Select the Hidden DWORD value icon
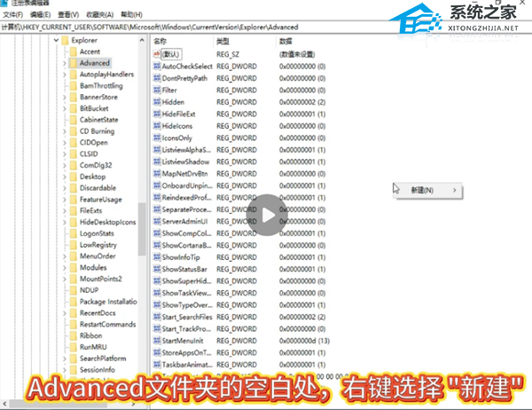Viewport: 532px width, 410px height. tap(157, 102)
